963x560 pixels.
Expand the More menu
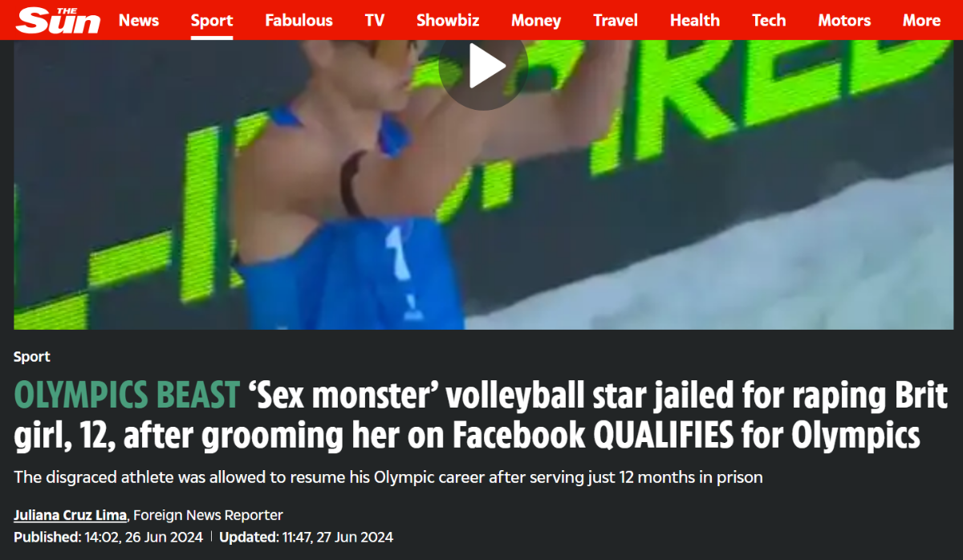click(x=921, y=20)
